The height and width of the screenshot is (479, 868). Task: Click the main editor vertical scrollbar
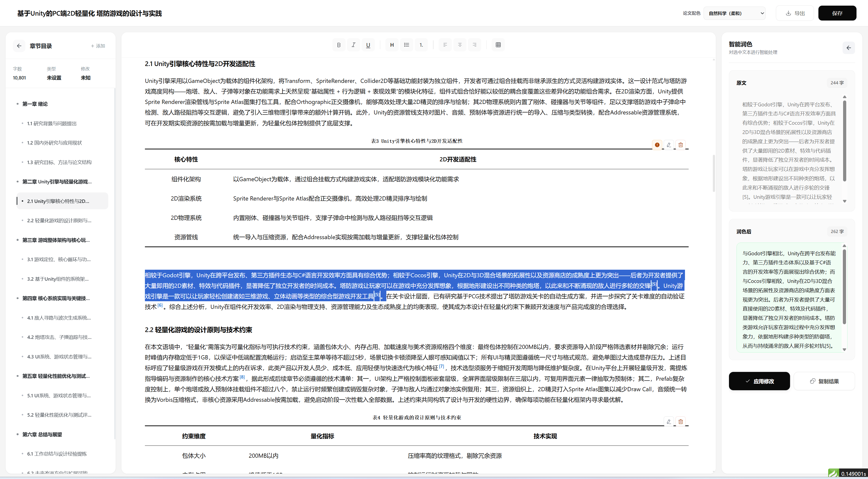(714, 174)
